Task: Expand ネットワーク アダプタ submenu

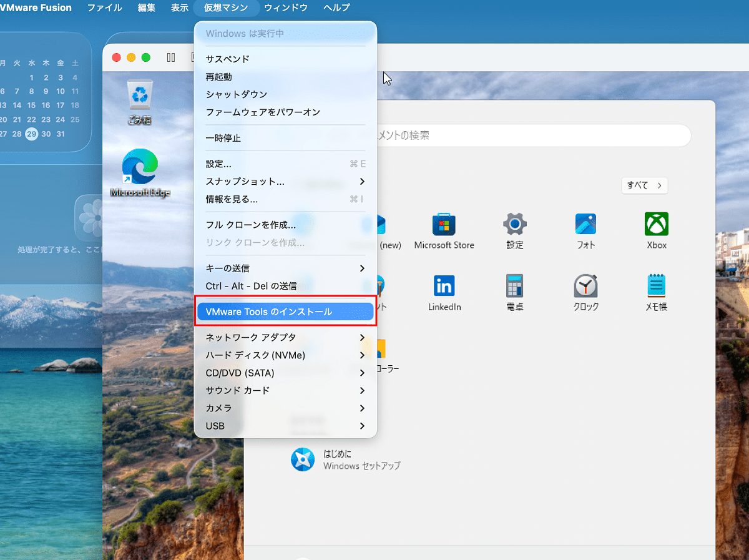Action: click(x=286, y=337)
